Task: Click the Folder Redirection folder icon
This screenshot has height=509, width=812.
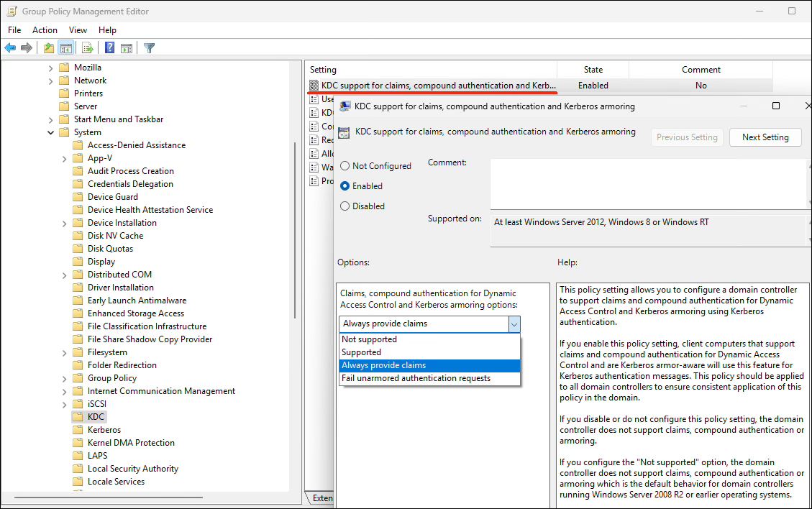Action: click(78, 365)
